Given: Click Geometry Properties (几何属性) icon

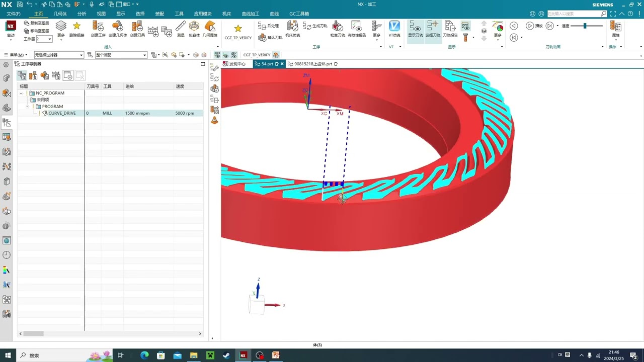Looking at the screenshot, I should coord(210,26).
